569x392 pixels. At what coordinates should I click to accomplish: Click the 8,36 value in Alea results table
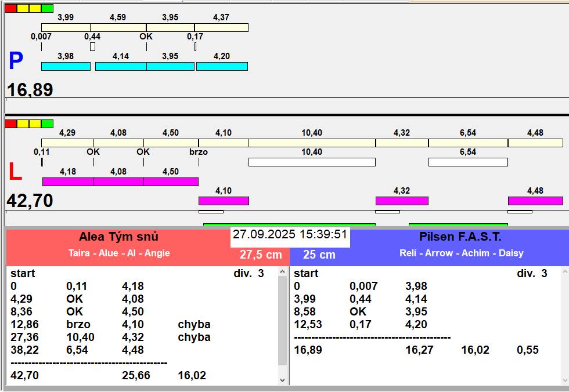(21, 311)
